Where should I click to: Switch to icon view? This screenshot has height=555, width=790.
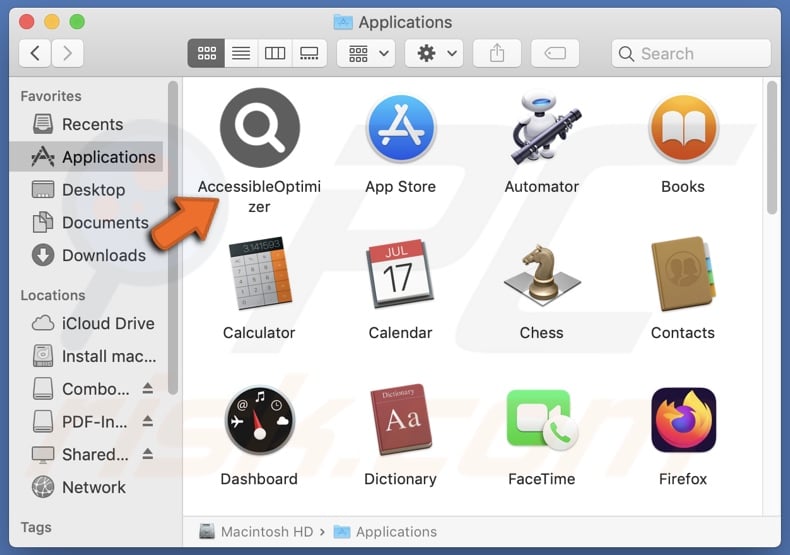point(207,53)
